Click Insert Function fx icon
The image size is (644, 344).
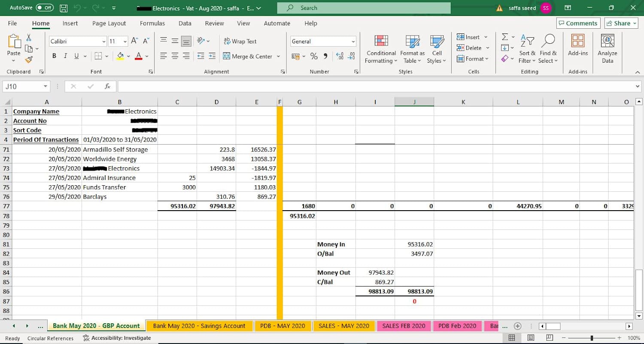coord(107,86)
